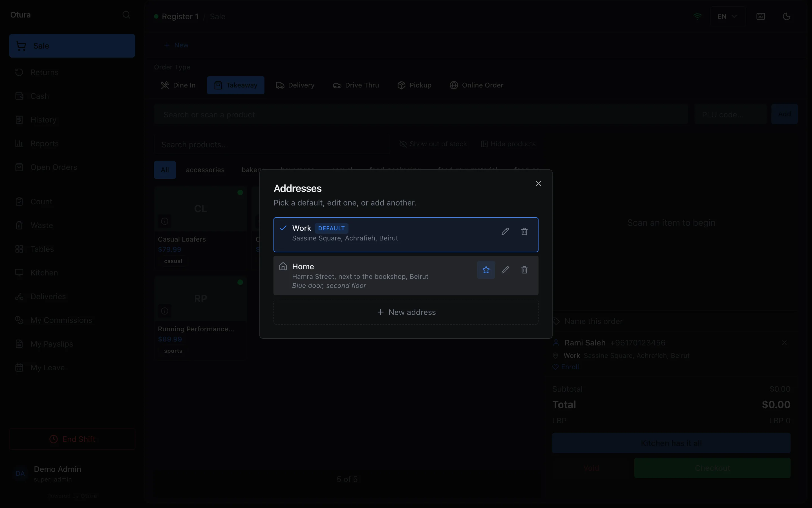Open on-screen keyboard icon
The height and width of the screenshot is (508, 812).
(760, 16)
